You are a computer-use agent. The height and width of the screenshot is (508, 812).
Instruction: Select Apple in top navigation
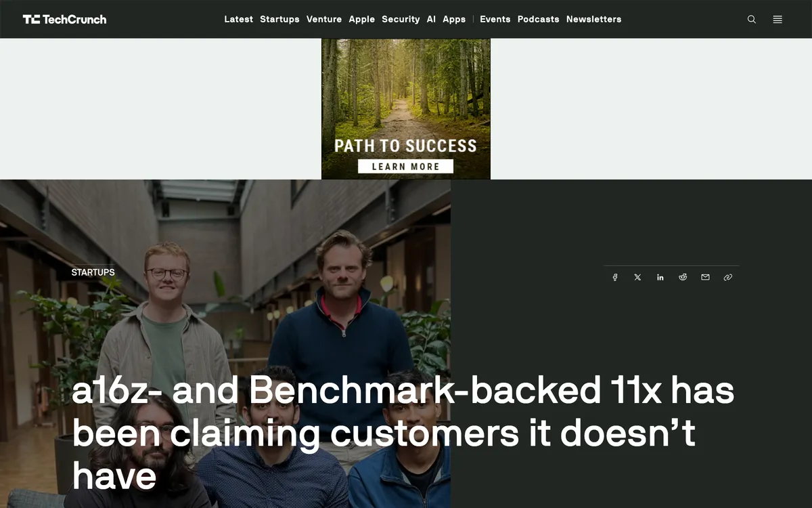(362, 19)
